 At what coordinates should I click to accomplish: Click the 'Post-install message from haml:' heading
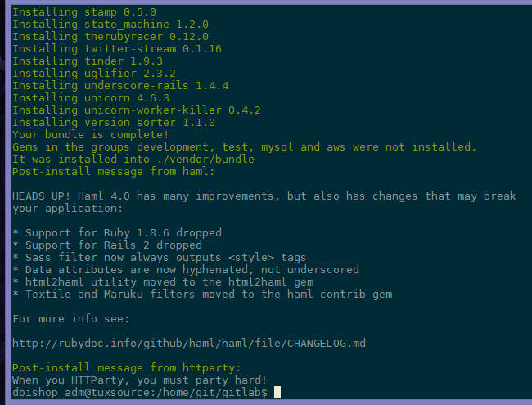(114, 172)
